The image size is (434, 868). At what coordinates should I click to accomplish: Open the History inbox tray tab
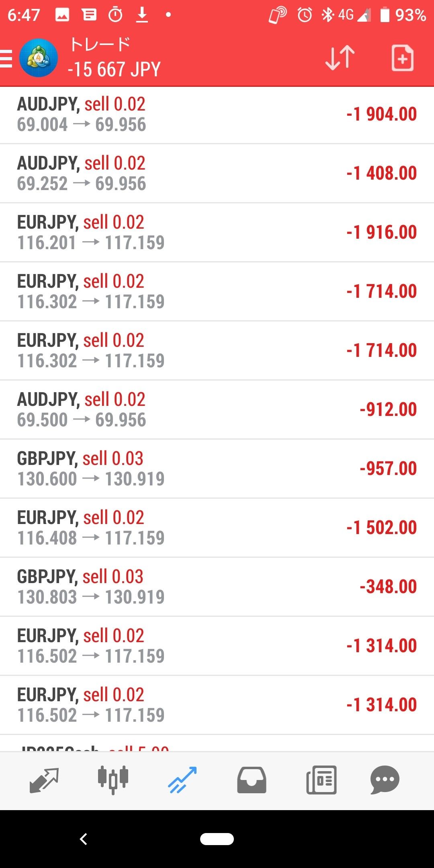tap(252, 780)
